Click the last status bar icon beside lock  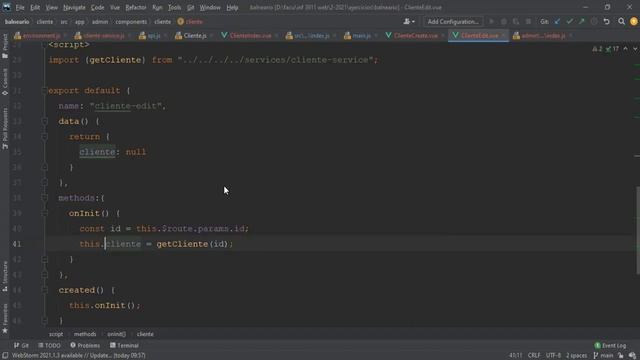[x=632, y=356]
